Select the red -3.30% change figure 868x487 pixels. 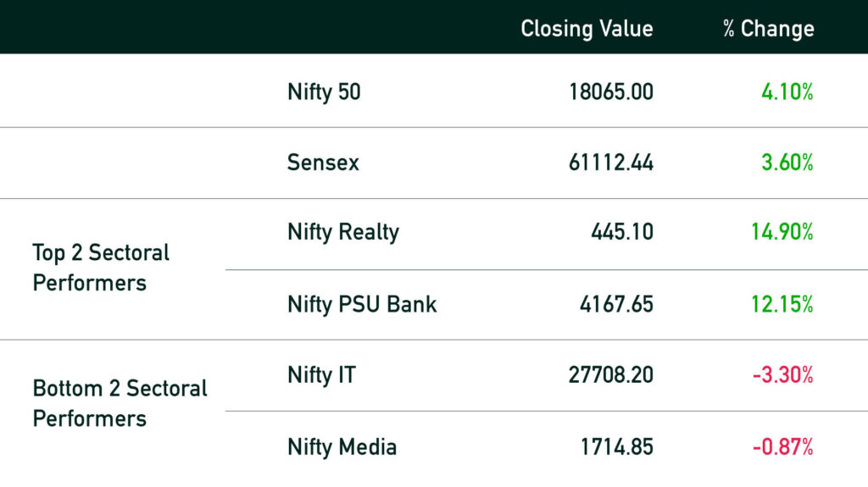(782, 375)
